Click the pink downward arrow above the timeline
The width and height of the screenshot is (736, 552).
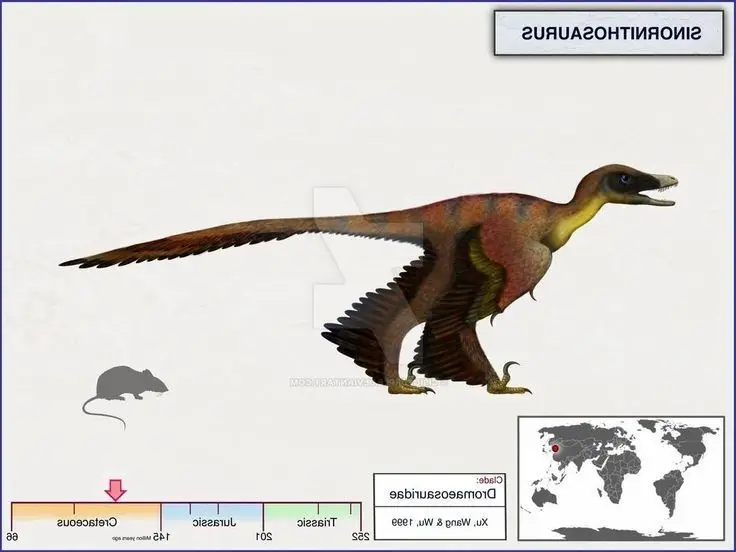[117, 488]
